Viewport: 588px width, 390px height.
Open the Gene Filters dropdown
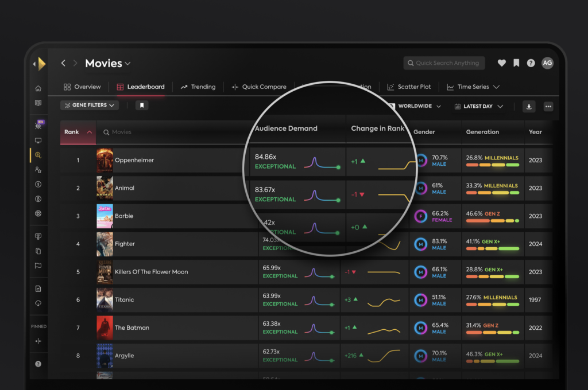pyautogui.click(x=89, y=106)
